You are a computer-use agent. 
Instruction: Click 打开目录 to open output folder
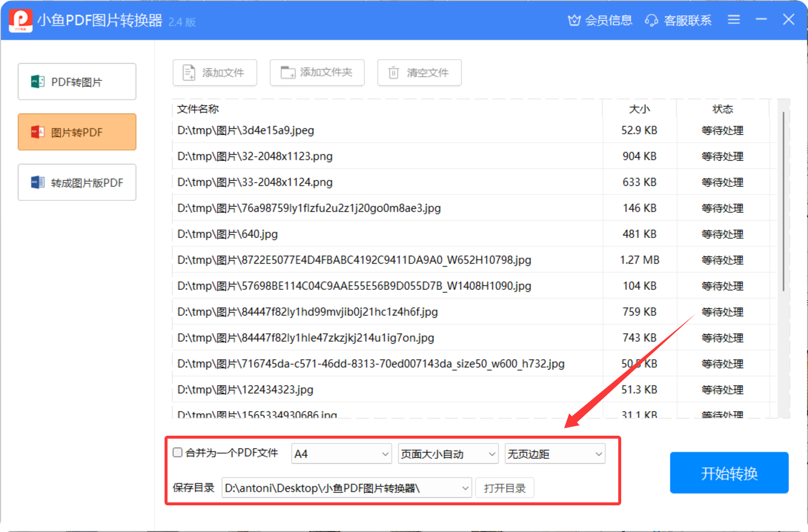click(505, 488)
